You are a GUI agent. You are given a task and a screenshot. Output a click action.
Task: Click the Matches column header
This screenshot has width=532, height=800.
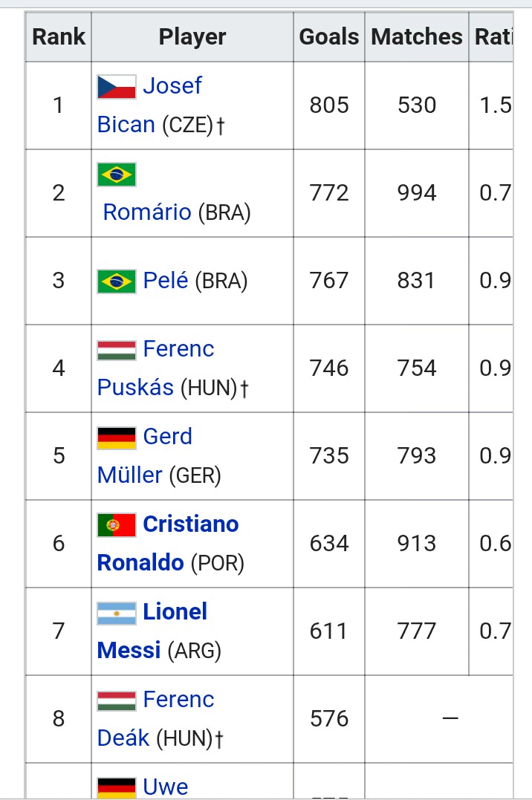(x=417, y=36)
